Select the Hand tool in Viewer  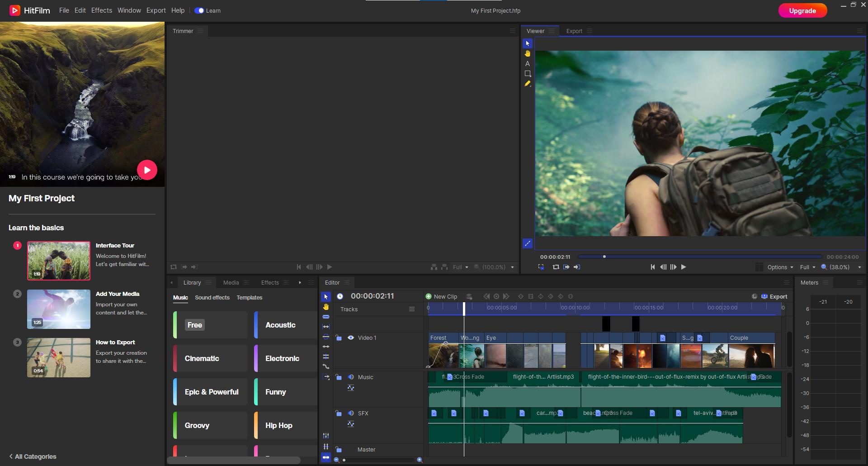(527, 53)
